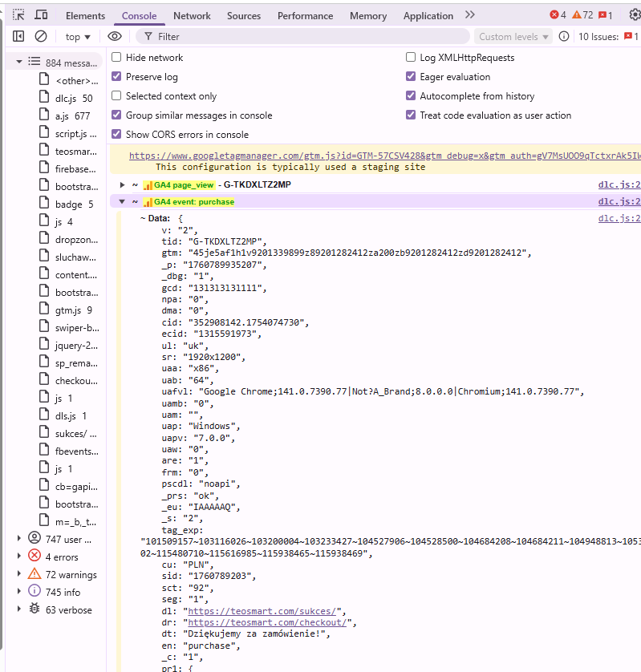Expand the 63 verbose group
641x672 pixels.
[x=19, y=609]
